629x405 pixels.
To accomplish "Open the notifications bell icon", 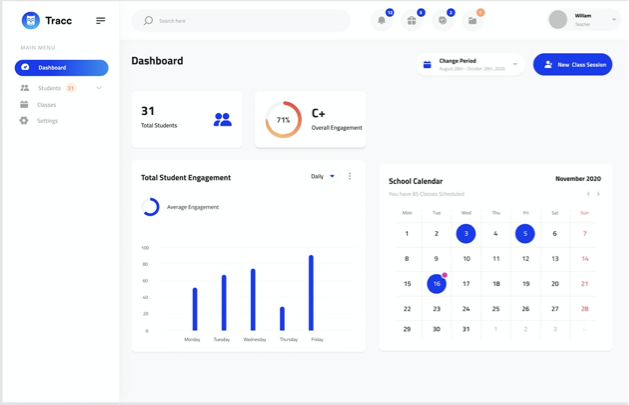I will (382, 20).
